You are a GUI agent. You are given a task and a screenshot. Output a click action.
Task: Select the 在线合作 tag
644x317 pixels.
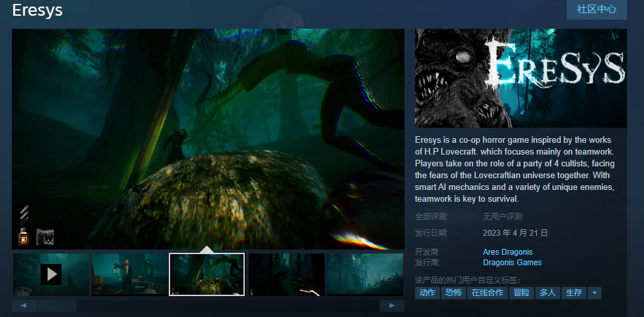487,293
